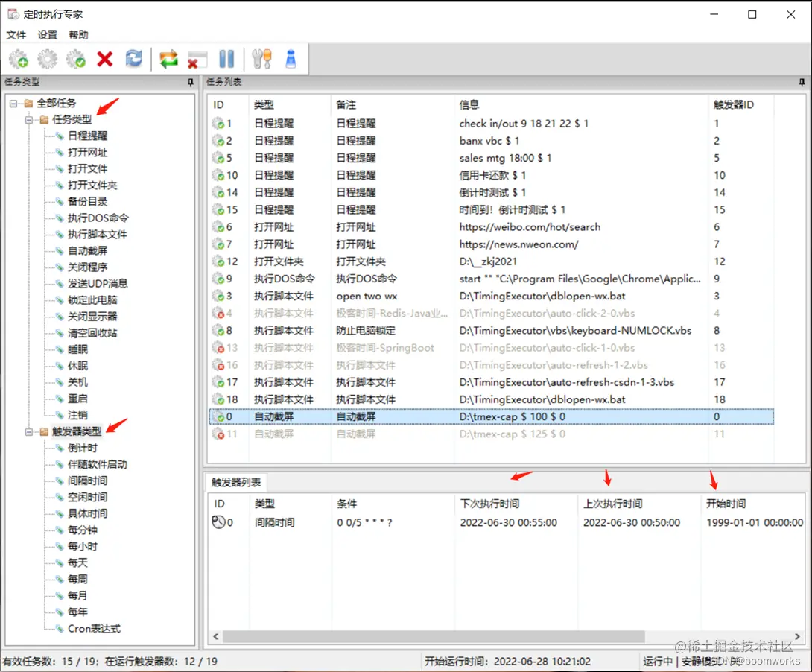The image size is (812, 672).
Task: Open the 设置 menu
Action: tap(47, 35)
